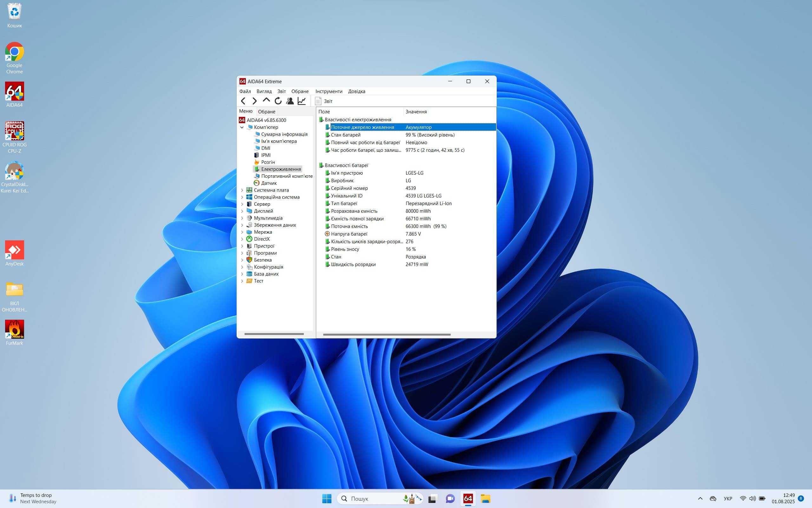The width and height of the screenshot is (812, 508).
Task: Select the Електроживлення tree item
Action: click(278, 169)
